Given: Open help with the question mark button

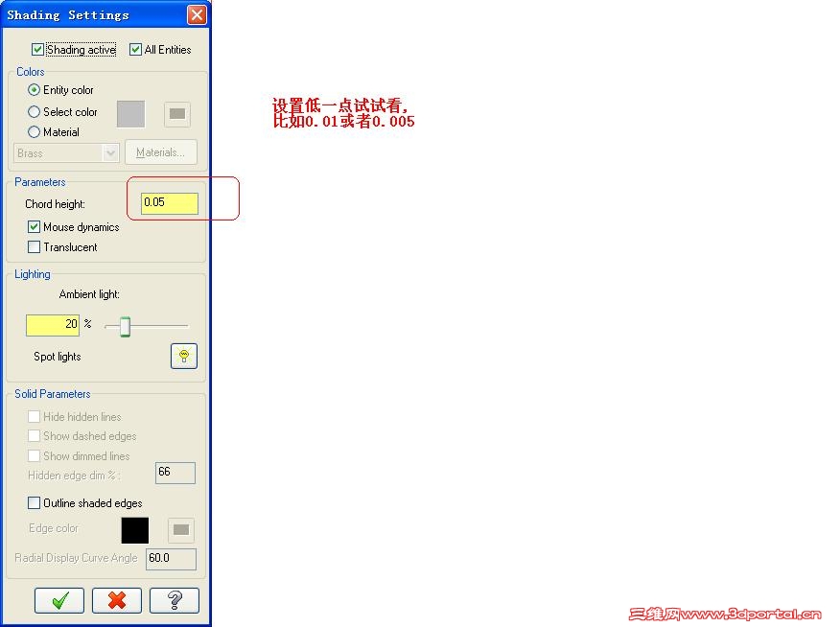Looking at the screenshot, I should click(x=175, y=600).
